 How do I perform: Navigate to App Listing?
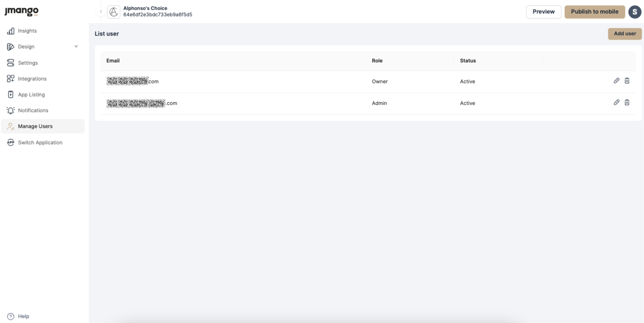(31, 95)
